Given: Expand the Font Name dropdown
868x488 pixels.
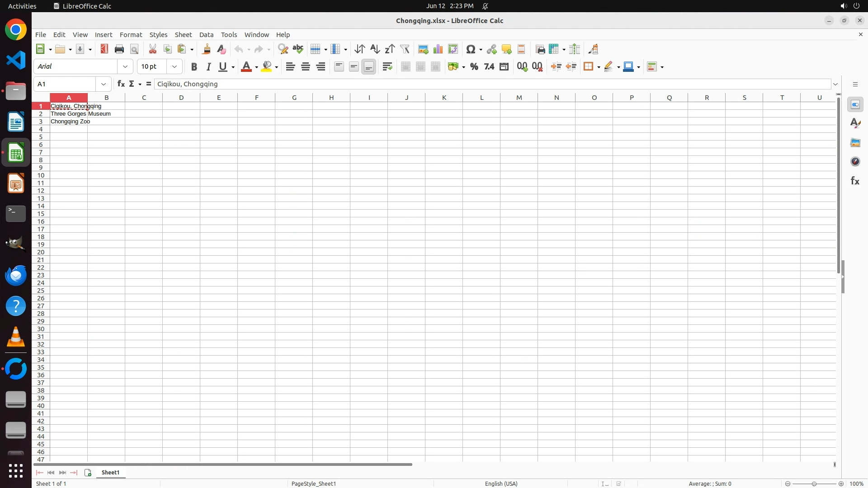Looking at the screenshot, I should pyautogui.click(x=125, y=67).
